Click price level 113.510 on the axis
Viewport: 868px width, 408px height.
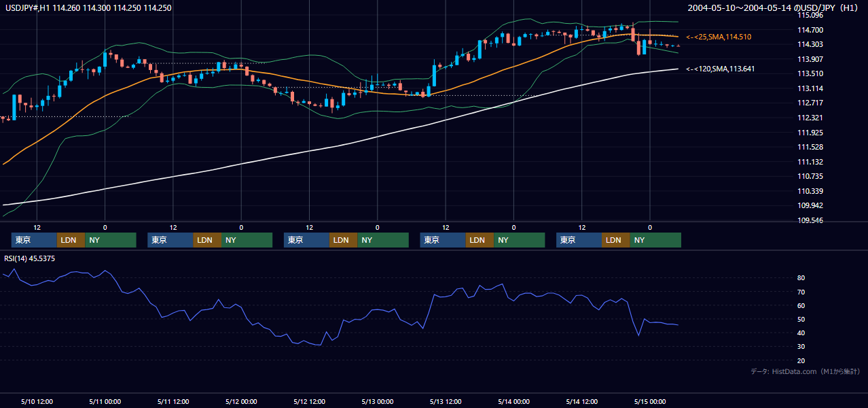[x=810, y=74]
